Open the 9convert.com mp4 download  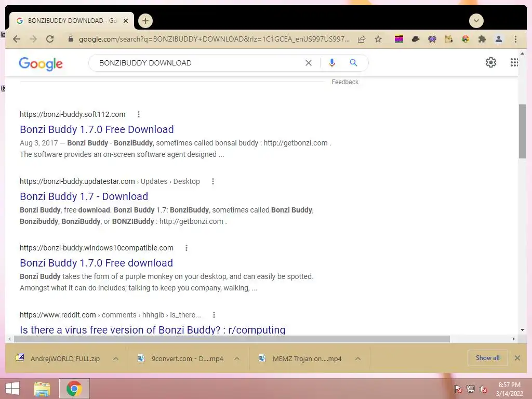point(181,358)
